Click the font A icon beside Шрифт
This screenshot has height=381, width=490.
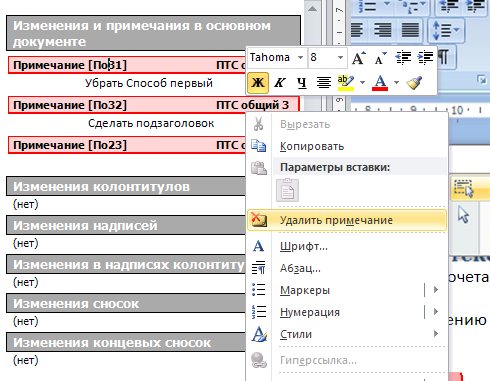(x=258, y=246)
